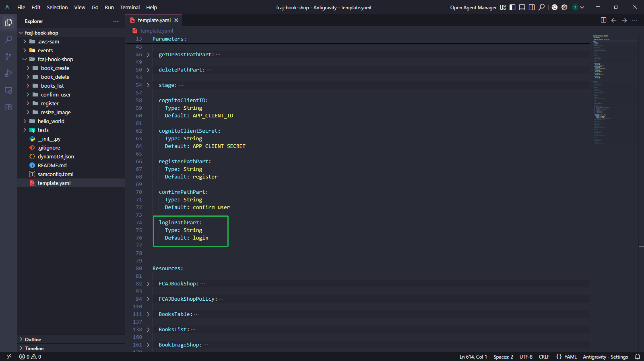Open the notifications bell
Image resolution: width=644 pixels, height=361 pixels.
pyautogui.click(x=638, y=357)
